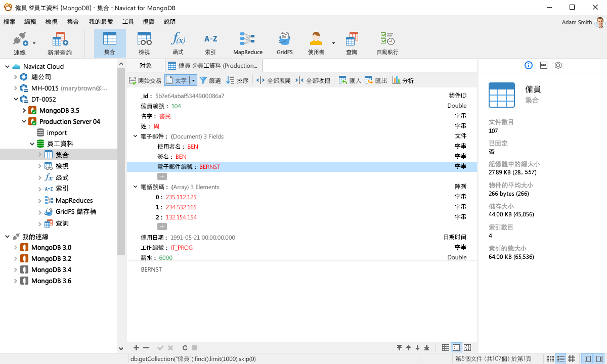The height and width of the screenshot is (364, 607).
Task: Toggle raw JSON view at bottom right
Action: [x=467, y=347]
